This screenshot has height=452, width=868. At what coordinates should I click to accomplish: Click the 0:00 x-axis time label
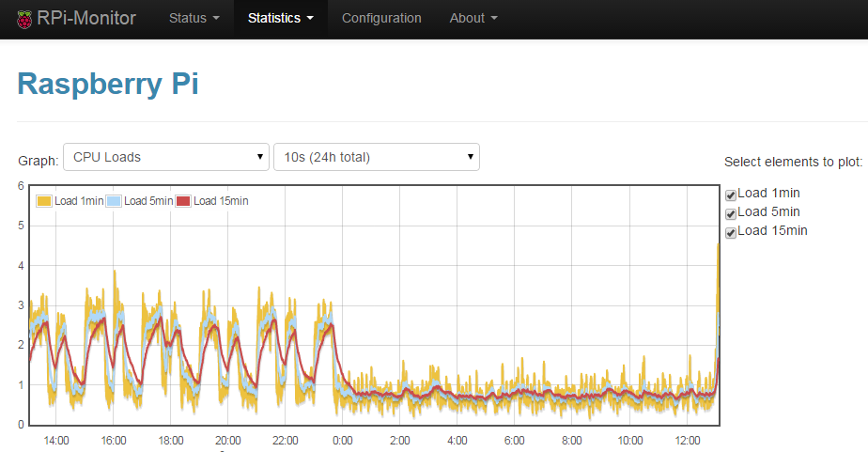[342, 441]
